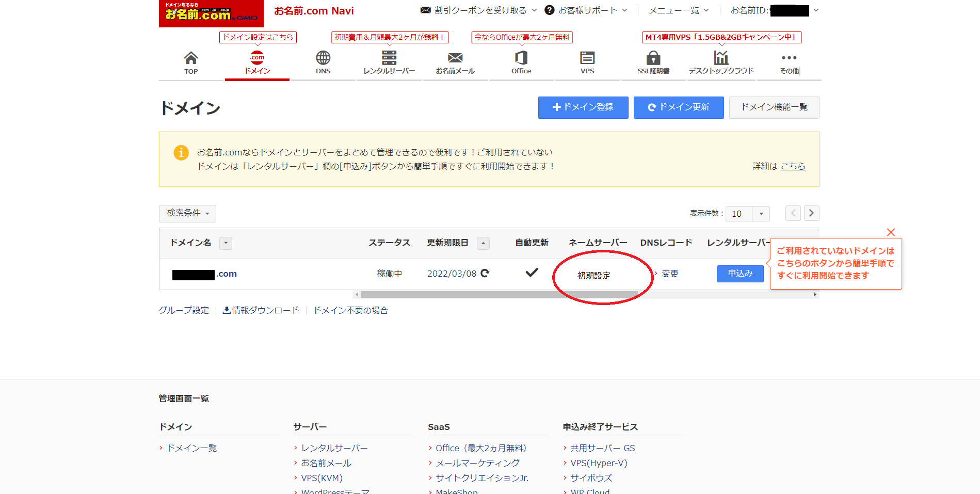Click the 情報ダウンロード download icon
This screenshot has width=980, height=494.
(x=227, y=310)
